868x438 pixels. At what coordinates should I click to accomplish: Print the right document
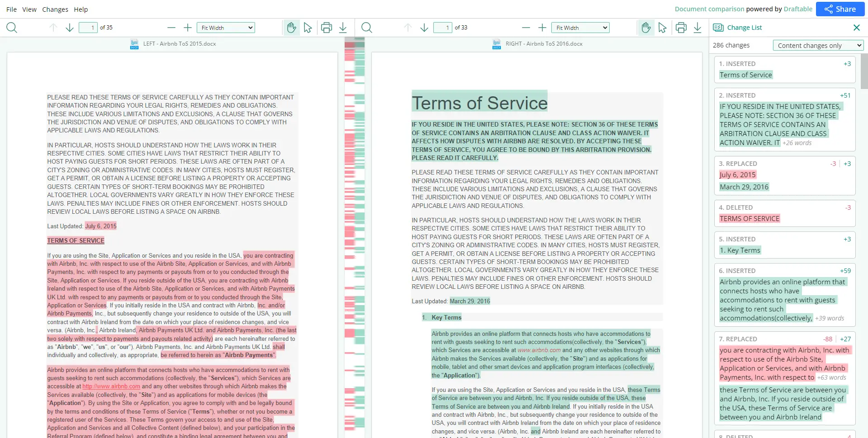click(681, 28)
